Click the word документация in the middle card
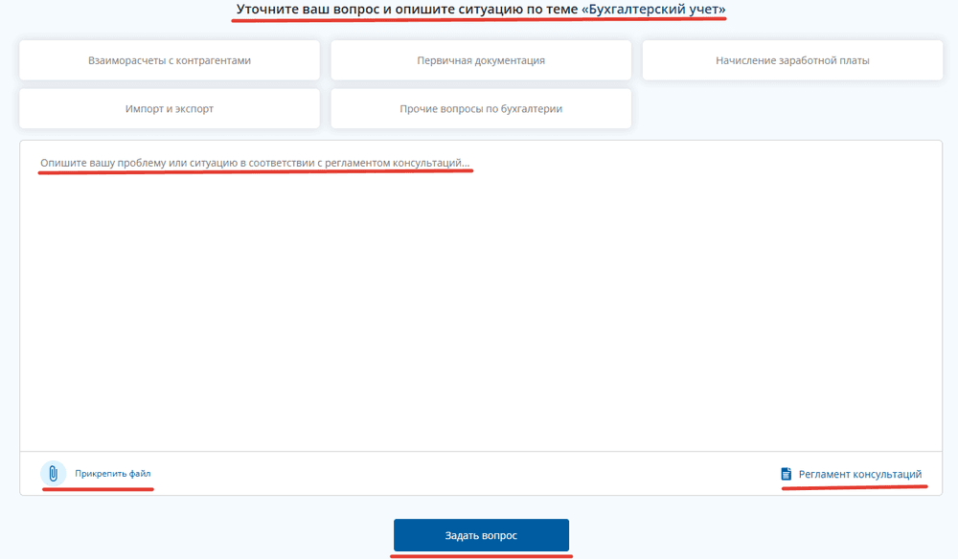 509,60
